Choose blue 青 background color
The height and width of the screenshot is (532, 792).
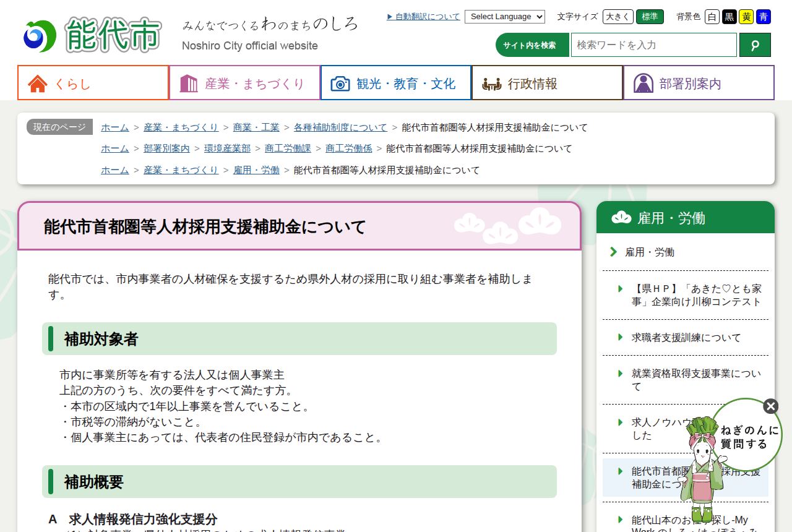coord(764,17)
